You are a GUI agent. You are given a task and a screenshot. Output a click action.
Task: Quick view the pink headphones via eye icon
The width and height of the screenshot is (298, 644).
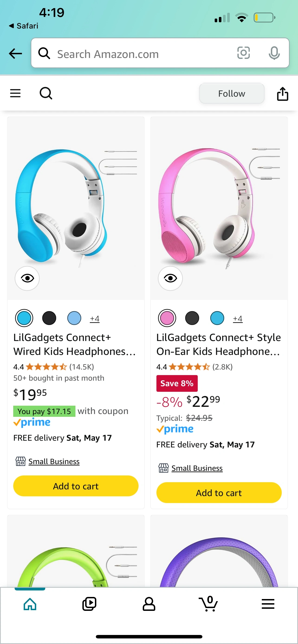pyautogui.click(x=170, y=278)
